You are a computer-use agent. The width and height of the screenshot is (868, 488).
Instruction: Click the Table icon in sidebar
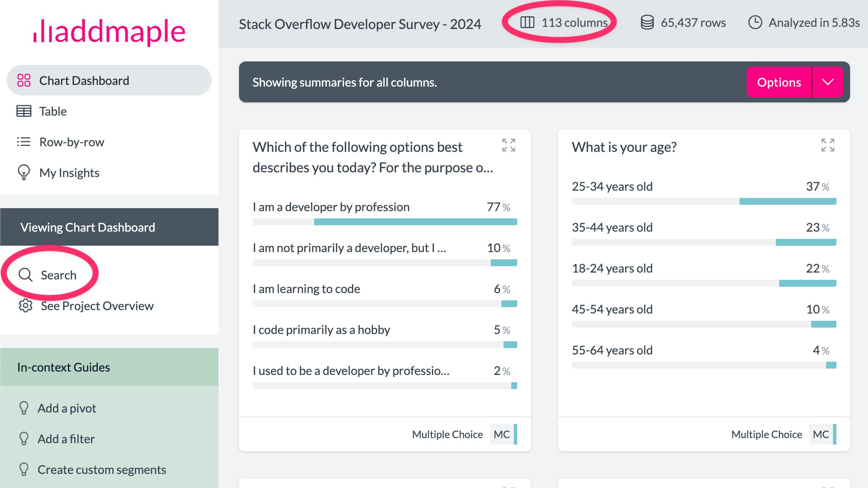[24, 111]
